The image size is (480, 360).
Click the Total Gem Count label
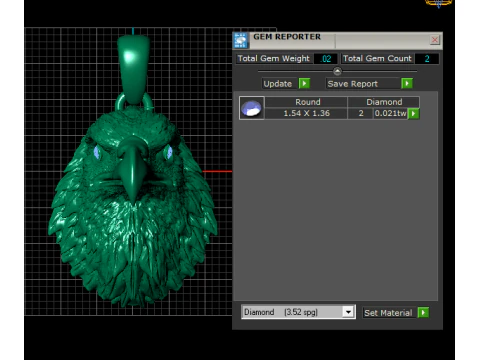[377, 58]
